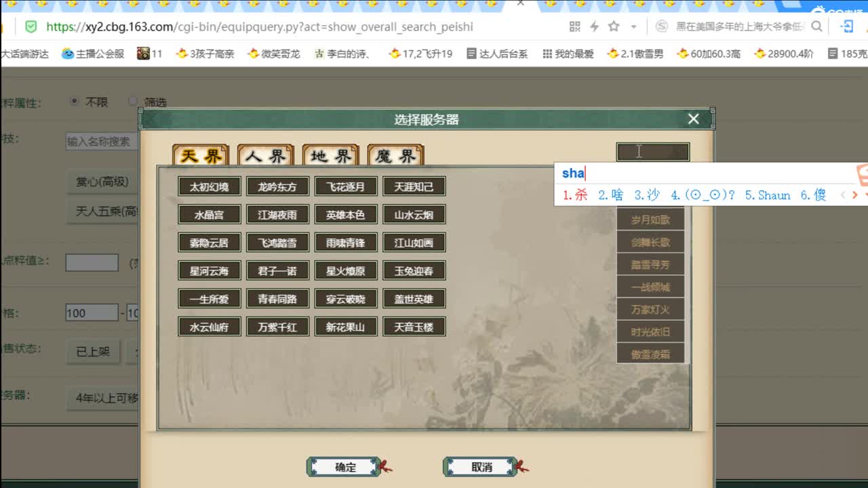This screenshot has width=868, height=488.
Task: Select server 飞花逐月
Action: click(x=346, y=186)
